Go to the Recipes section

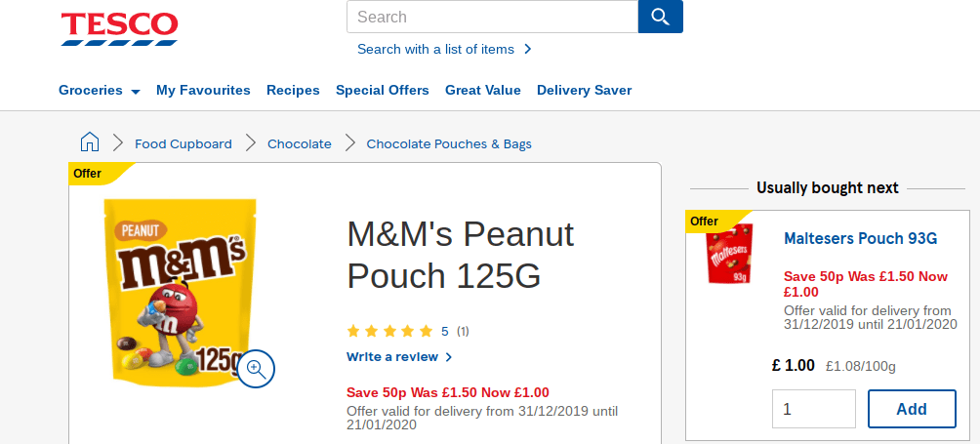pos(293,90)
